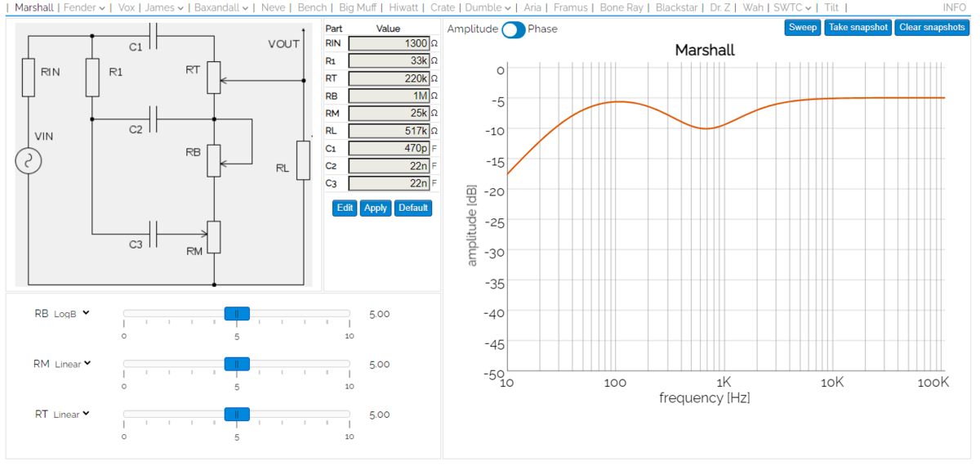Reset values with Default button
The image size is (980, 466).
coord(413,208)
